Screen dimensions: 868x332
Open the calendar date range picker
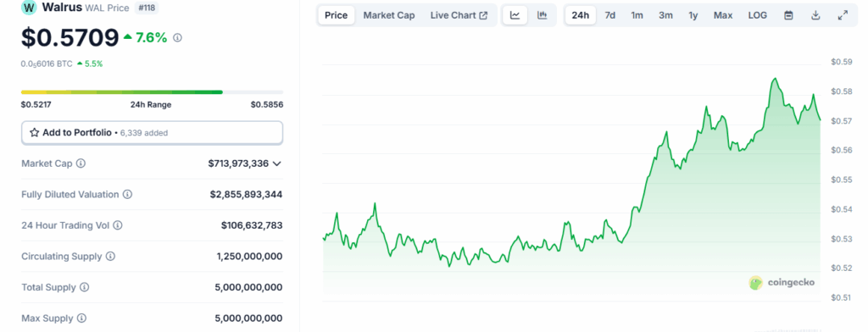[x=788, y=15]
